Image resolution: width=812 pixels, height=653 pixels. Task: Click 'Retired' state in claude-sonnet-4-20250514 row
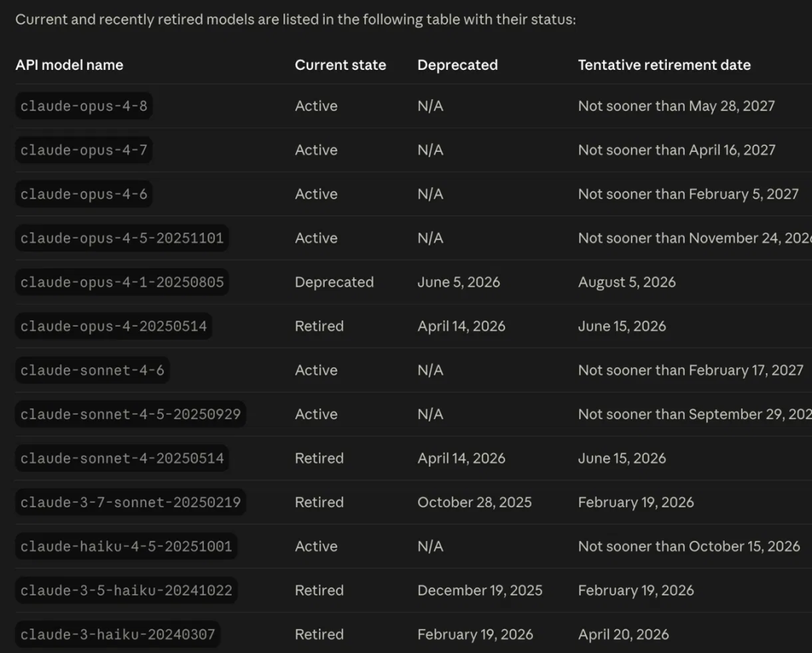coord(319,458)
